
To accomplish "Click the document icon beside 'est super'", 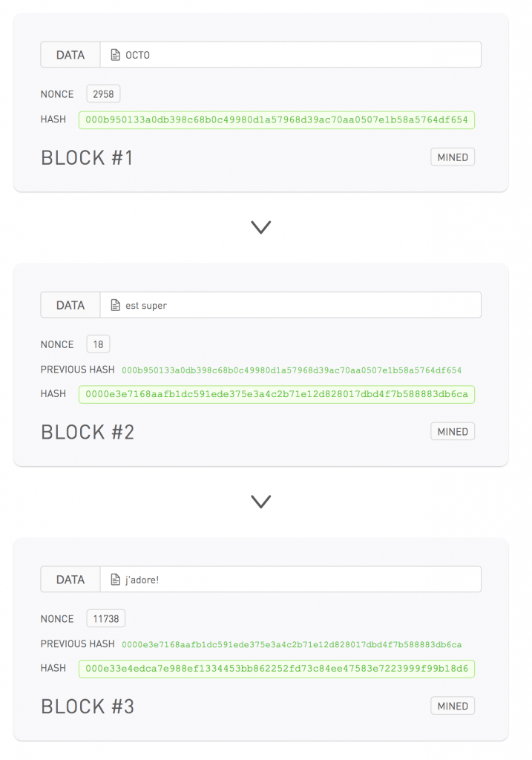I will pyautogui.click(x=115, y=305).
